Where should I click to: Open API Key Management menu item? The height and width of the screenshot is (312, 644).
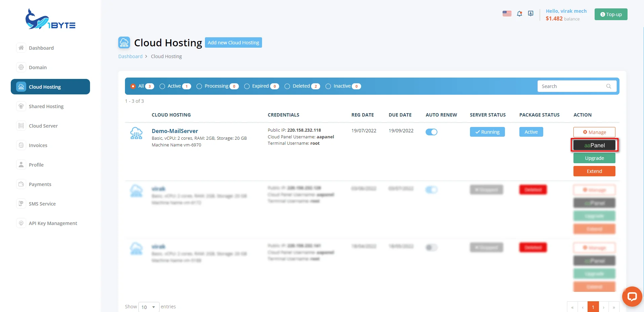[53, 223]
